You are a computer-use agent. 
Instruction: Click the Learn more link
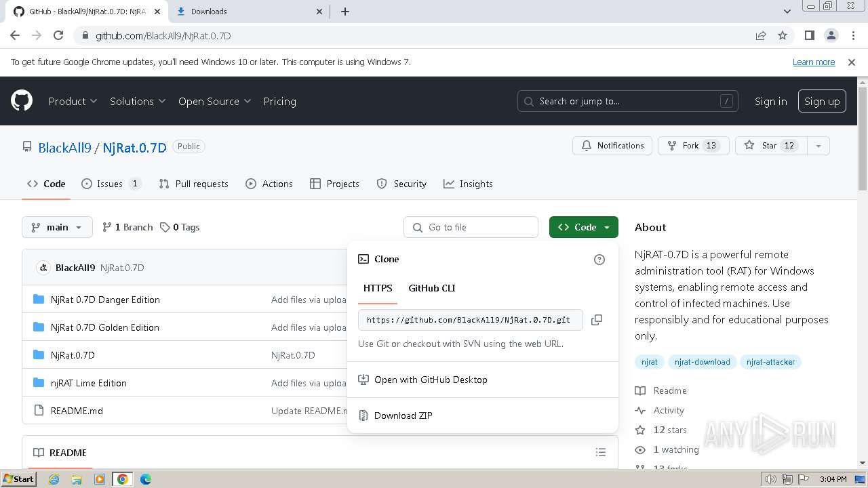pyautogui.click(x=814, y=62)
